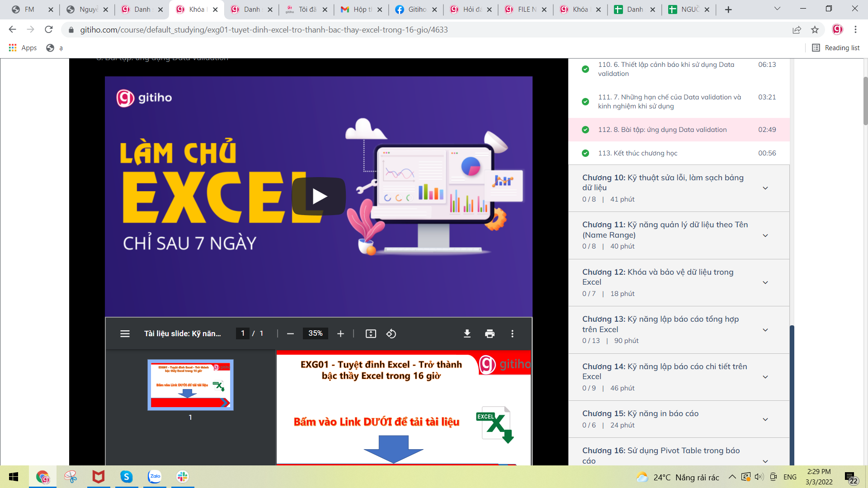Toggle completed check for lesson 110
This screenshot has height=488, width=868.
[x=585, y=69]
